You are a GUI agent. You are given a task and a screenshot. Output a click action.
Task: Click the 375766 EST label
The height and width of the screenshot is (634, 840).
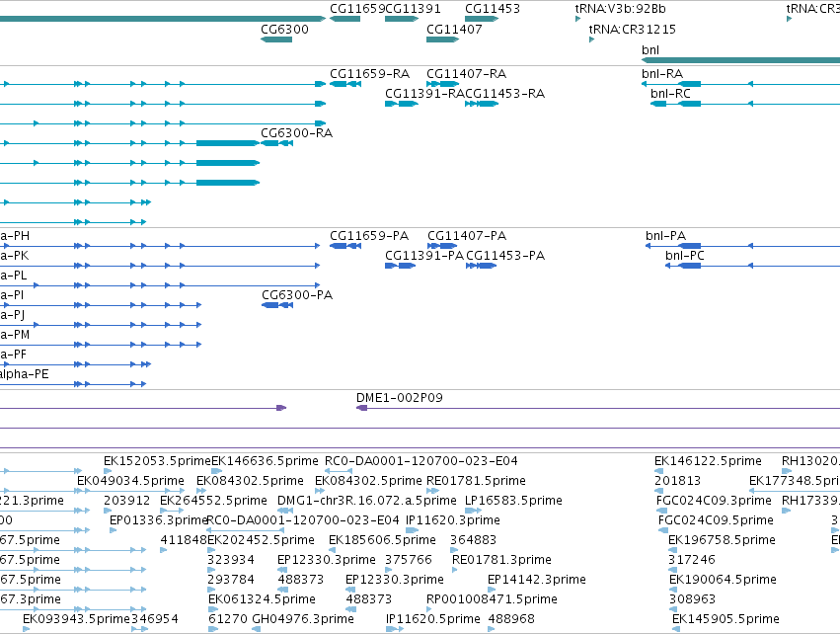click(409, 560)
